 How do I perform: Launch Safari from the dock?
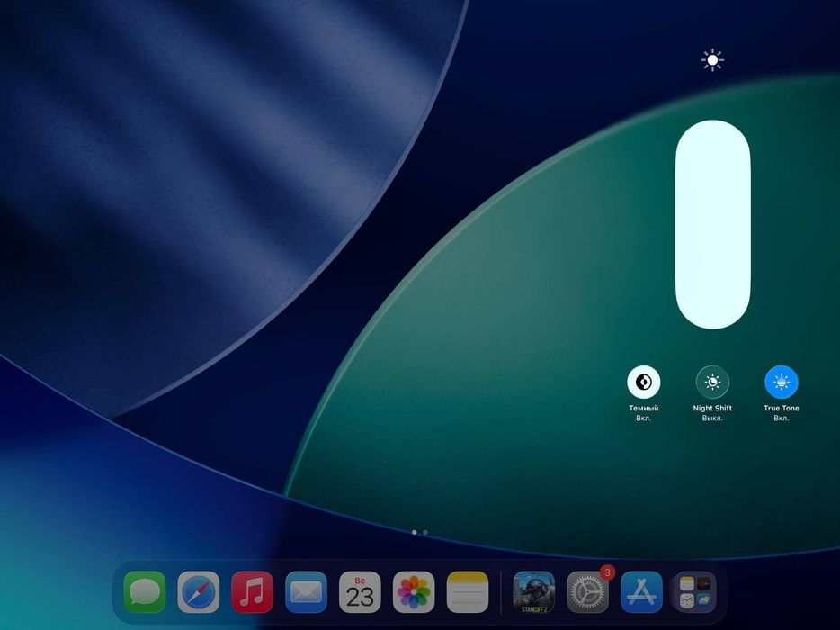[x=198, y=592]
